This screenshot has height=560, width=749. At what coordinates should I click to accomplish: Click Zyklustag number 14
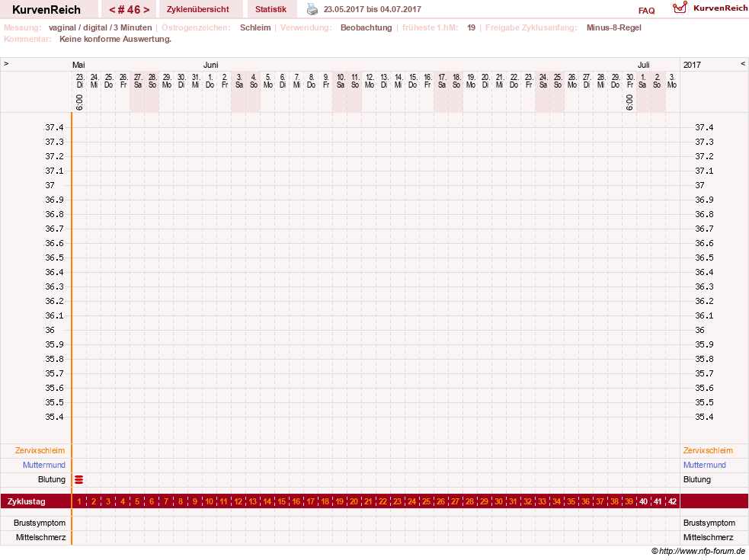267,501
